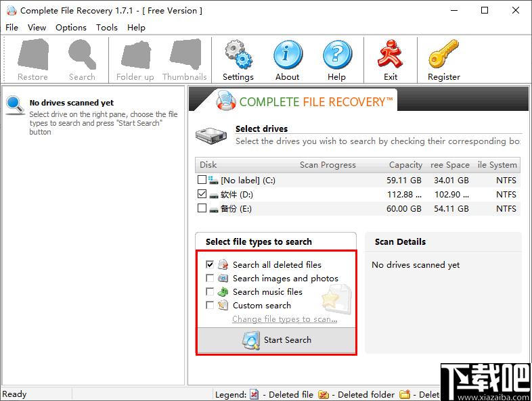This screenshot has width=532, height=401.
Task: Enable Search images and photos checkbox
Action: pos(210,279)
